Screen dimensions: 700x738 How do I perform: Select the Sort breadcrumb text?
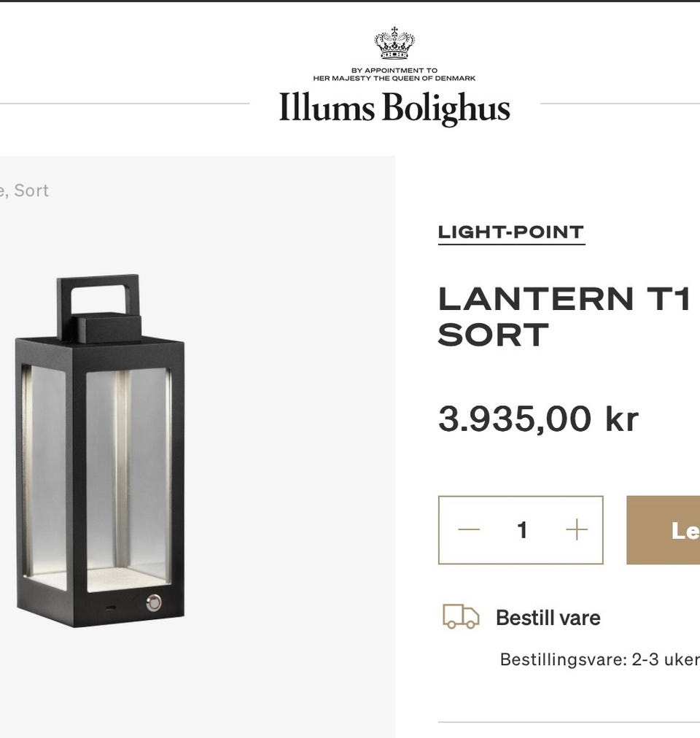point(33,191)
